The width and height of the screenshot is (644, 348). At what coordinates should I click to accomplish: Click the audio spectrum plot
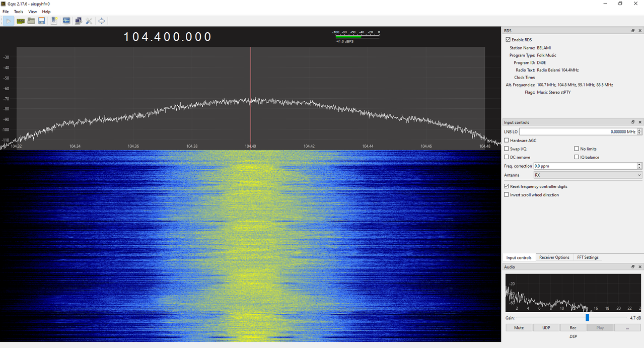pos(573,293)
